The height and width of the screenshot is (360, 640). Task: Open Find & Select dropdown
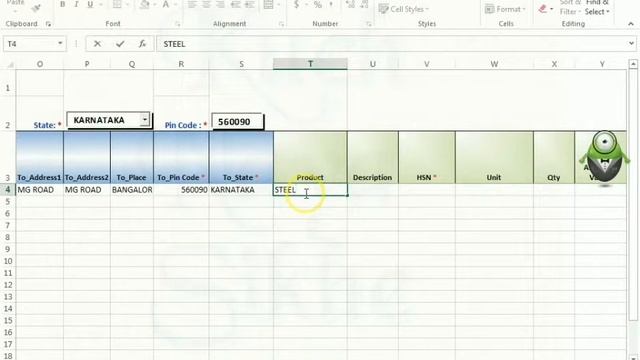(x=597, y=8)
